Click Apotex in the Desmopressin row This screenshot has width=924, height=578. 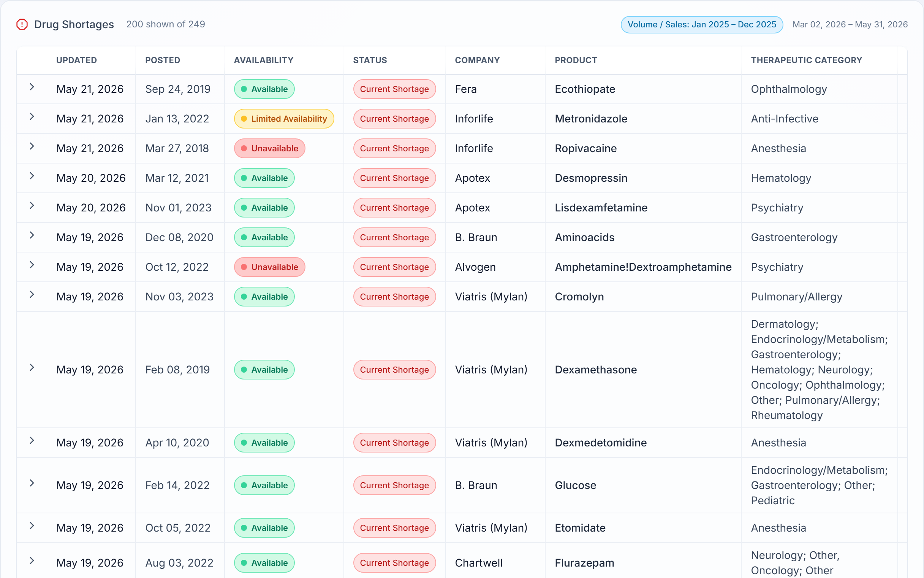click(x=472, y=178)
